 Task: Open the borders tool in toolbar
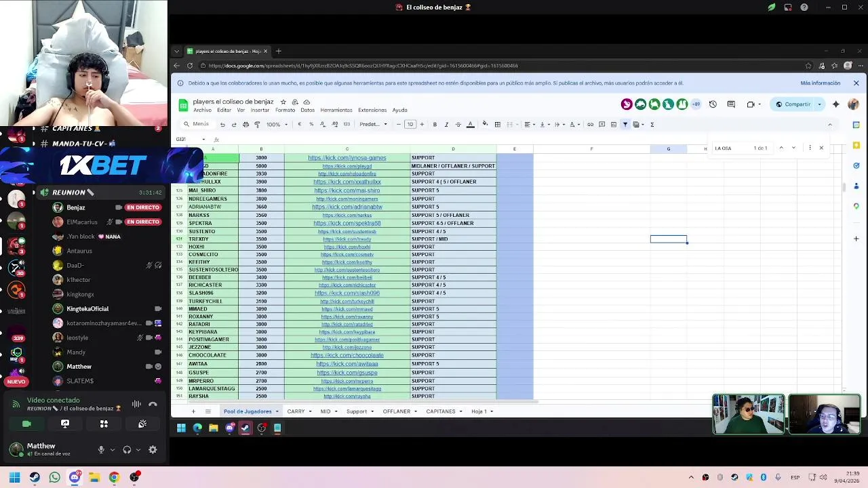497,125
